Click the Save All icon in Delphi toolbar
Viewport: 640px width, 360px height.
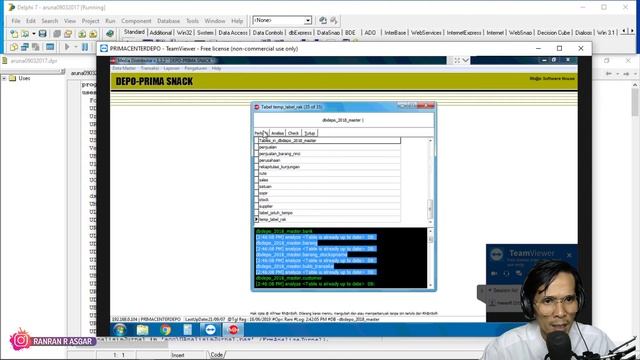(x=57, y=34)
